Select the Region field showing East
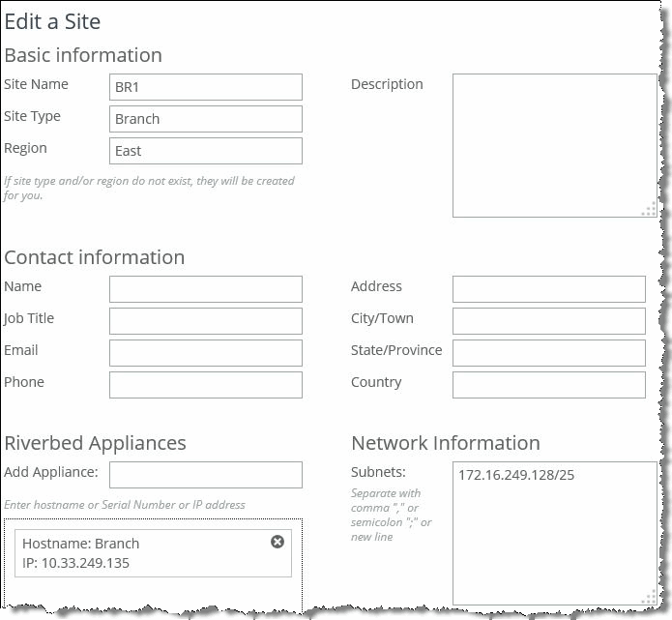Viewport: 672px width, 620px height. (206, 151)
